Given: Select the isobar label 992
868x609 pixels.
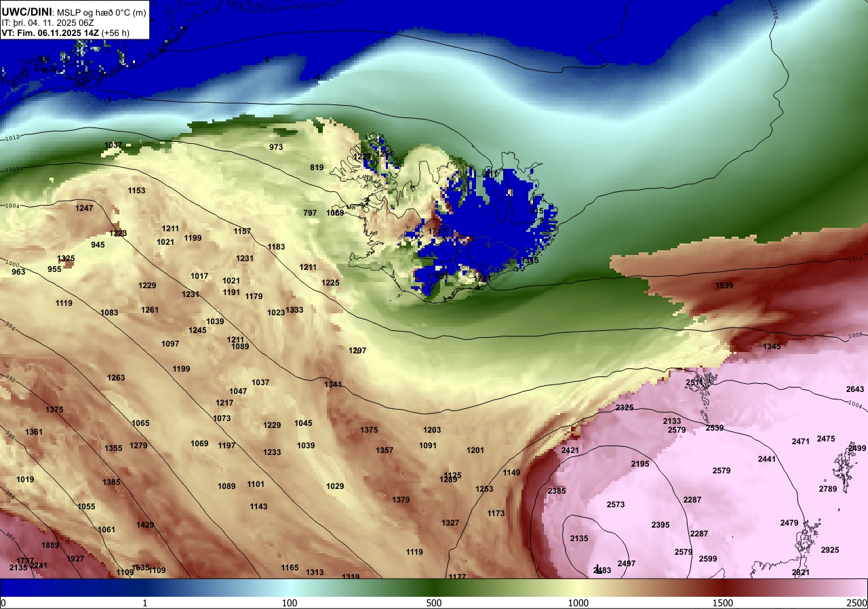Looking at the screenshot, I should [x=9, y=379].
